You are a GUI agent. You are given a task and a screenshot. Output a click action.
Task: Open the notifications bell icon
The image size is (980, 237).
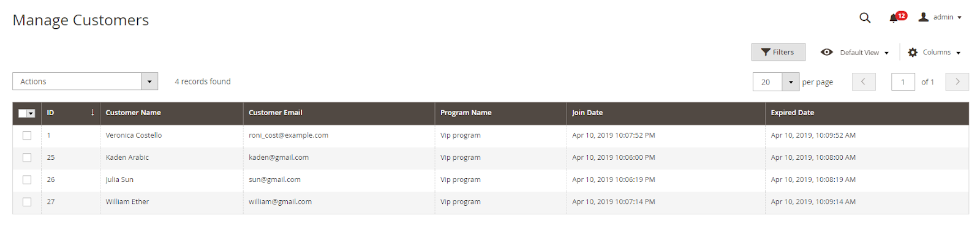coord(894,18)
